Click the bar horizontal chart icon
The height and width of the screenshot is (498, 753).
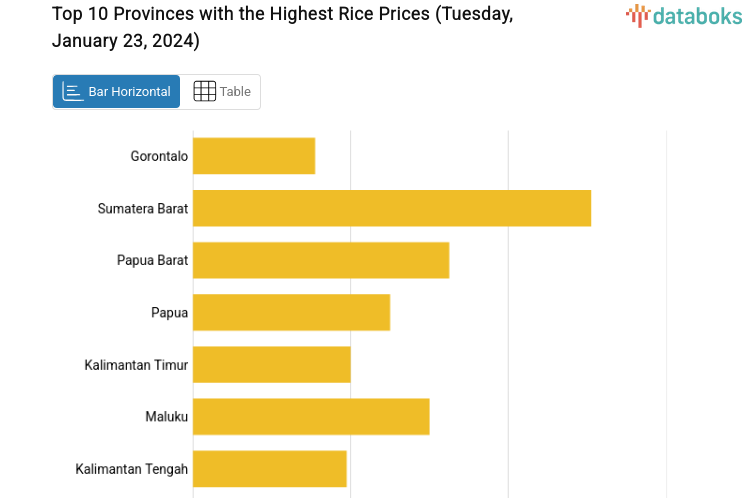pyautogui.click(x=72, y=92)
